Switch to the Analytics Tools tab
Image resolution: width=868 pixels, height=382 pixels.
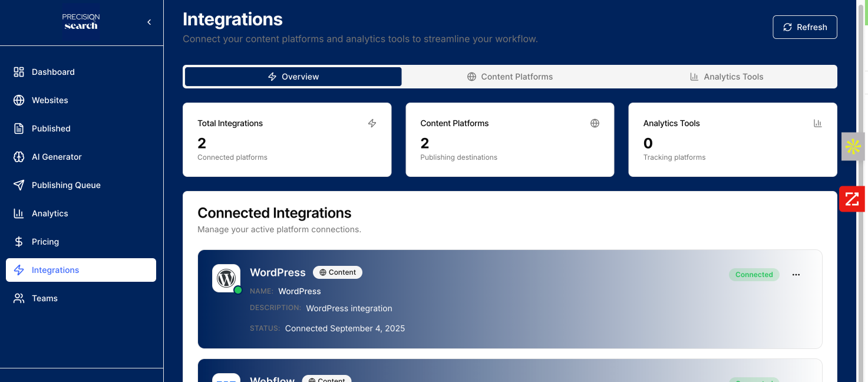pyautogui.click(x=727, y=77)
